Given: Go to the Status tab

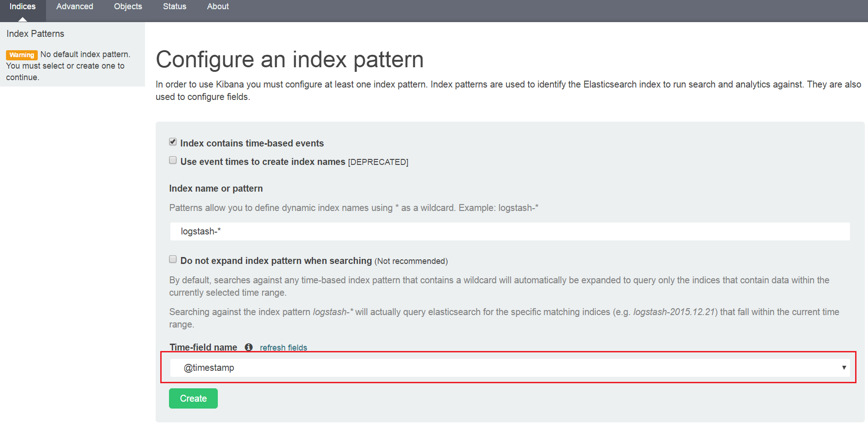Looking at the screenshot, I should click(x=175, y=6).
